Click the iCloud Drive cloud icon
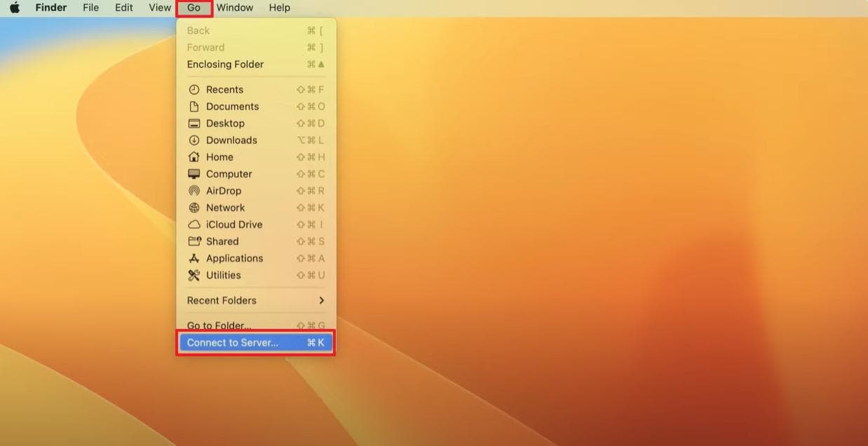The image size is (868, 446). [194, 224]
